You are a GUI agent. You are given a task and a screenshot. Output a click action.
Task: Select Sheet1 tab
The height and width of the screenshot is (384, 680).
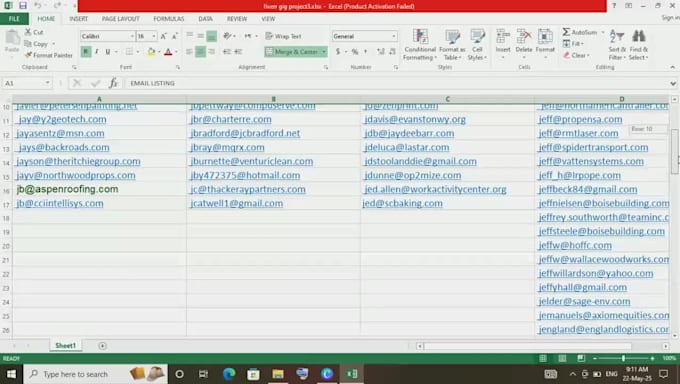tap(65, 346)
